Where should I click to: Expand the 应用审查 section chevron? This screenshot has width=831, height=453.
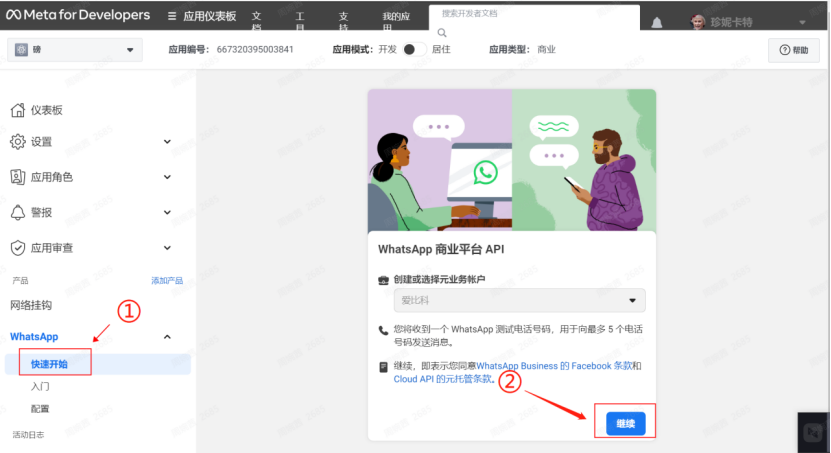click(167, 248)
